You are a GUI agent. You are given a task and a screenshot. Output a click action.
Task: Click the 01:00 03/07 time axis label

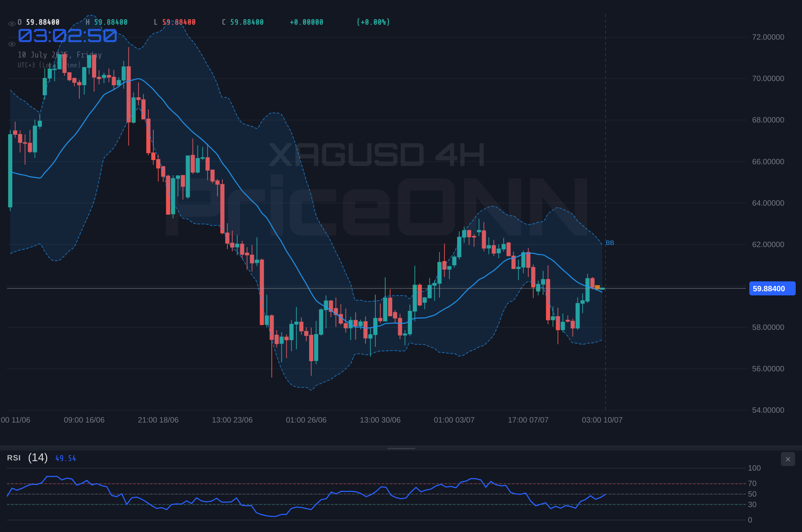(x=454, y=420)
